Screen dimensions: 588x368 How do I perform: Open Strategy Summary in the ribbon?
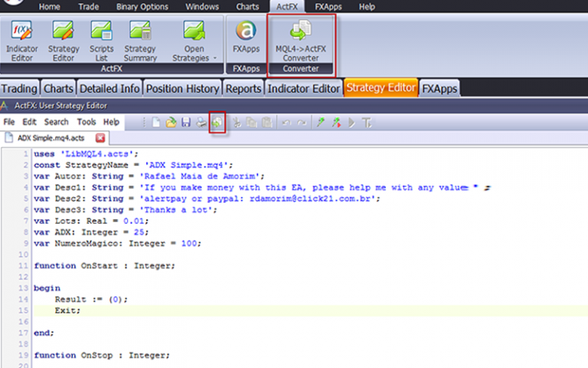(140, 41)
